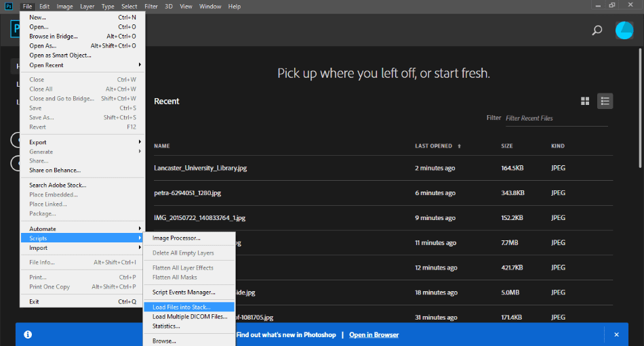Expand the Import submenu

click(82, 248)
